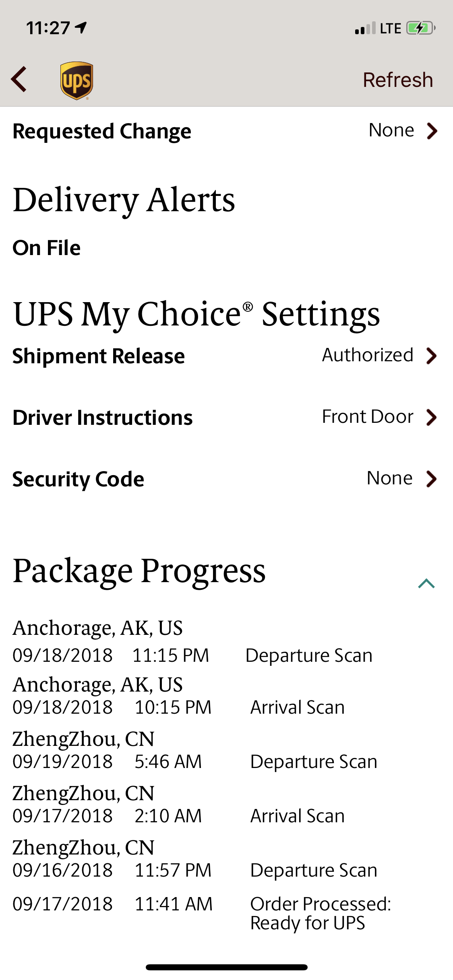Open Shipment Release chevron arrow

pos(432,356)
